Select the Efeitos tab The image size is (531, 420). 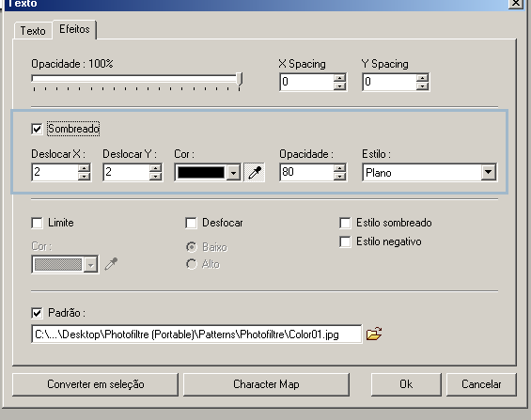(x=74, y=29)
